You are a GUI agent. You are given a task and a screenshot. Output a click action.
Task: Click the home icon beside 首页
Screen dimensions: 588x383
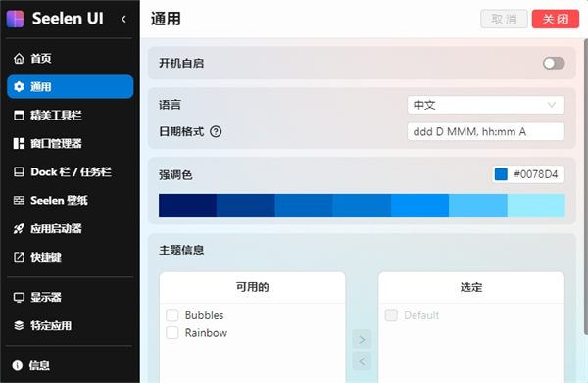point(19,59)
